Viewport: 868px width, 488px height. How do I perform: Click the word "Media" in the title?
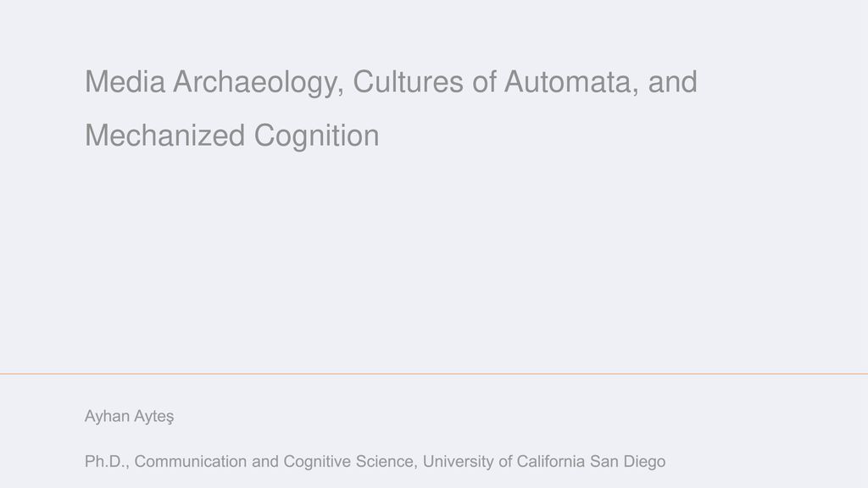click(125, 82)
